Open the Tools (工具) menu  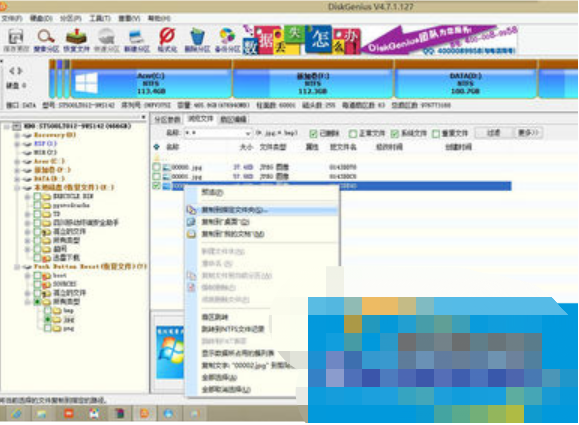(x=100, y=18)
